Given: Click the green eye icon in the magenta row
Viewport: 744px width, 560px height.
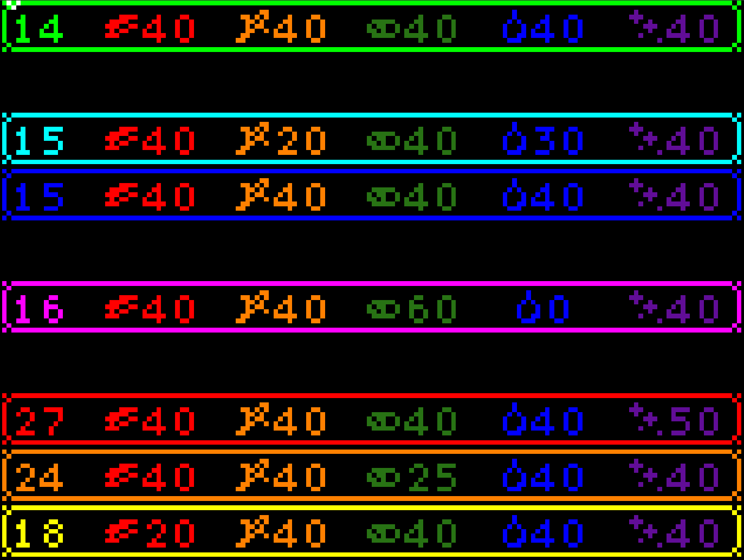Looking at the screenshot, I should pyautogui.click(x=385, y=309).
